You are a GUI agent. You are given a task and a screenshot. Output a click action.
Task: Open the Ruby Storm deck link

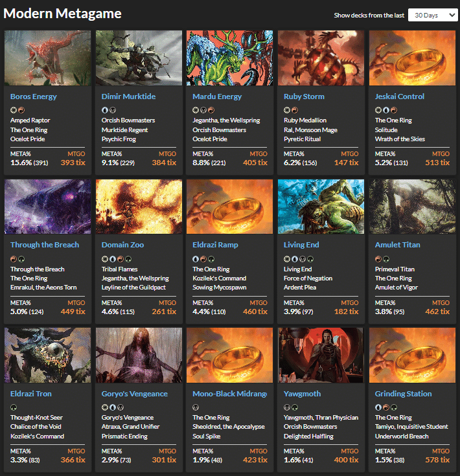(304, 96)
